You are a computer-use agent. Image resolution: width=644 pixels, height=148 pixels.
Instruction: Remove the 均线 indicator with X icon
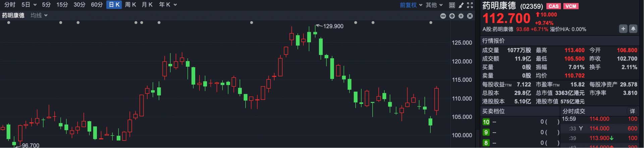(x=470, y=16)
